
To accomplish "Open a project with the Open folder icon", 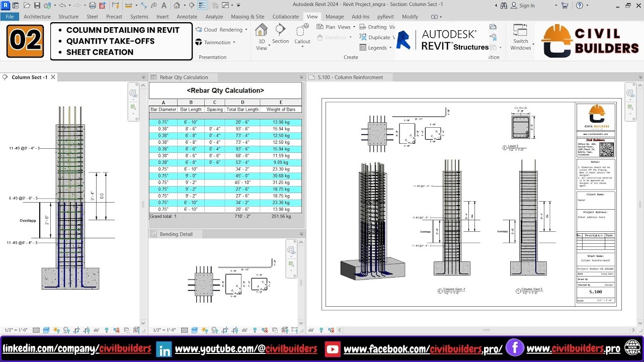I will click(x=27, y=5).
